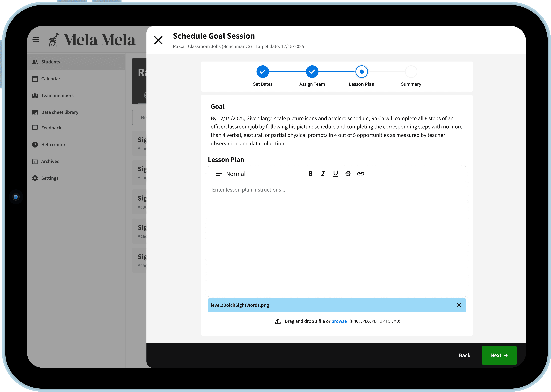
Task: Apply italic formatting in editor toolbar
Action: click(x=323, y=174)
